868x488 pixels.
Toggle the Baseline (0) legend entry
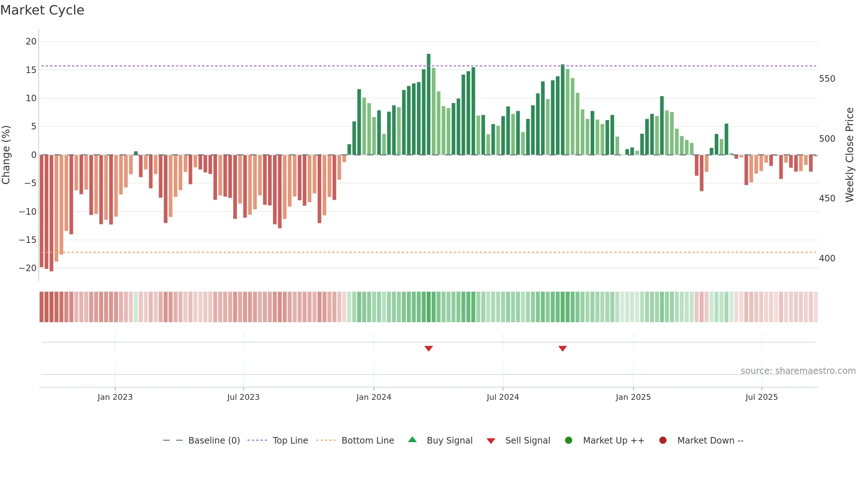pyautogui.click(x=201, y=440)
